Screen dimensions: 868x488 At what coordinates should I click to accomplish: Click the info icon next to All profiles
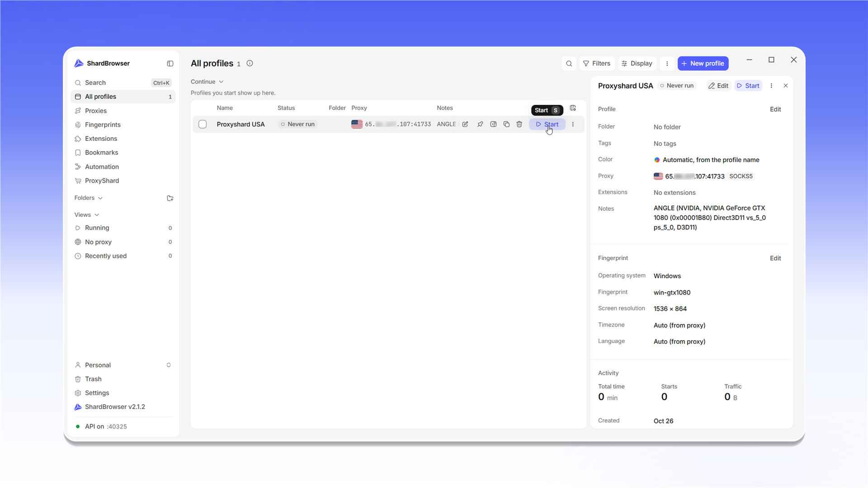pyautogui.click(x=250, y=63)
